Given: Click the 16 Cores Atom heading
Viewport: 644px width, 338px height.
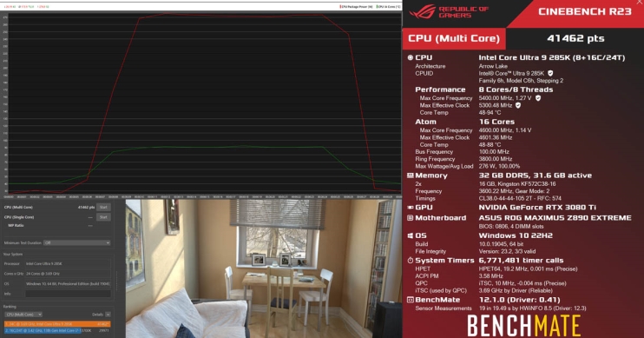Looking at the screenshot, I should [x=496, y=122].
